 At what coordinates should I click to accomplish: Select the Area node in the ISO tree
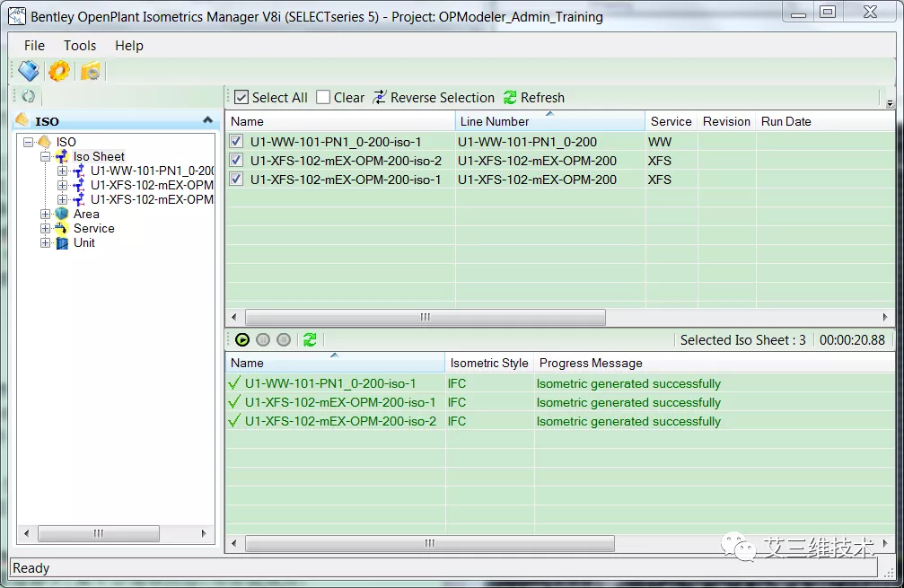(x=86, y=214)
